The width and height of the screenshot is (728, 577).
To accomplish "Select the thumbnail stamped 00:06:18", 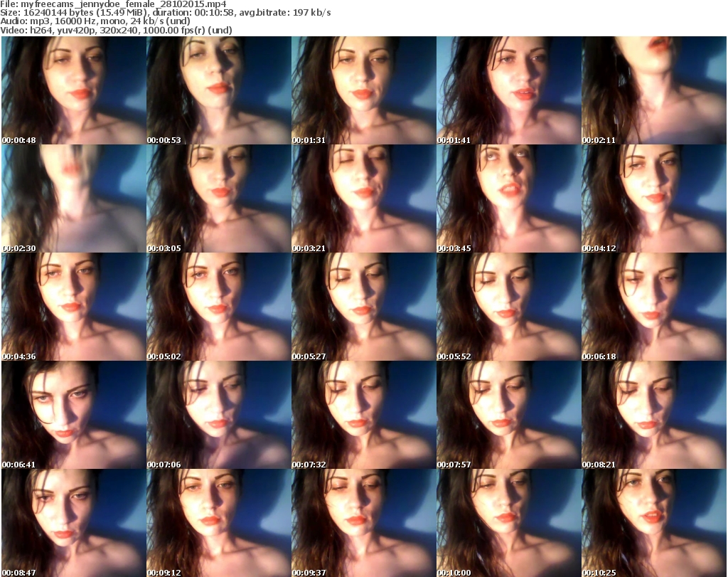I will (x=654, y=307).
